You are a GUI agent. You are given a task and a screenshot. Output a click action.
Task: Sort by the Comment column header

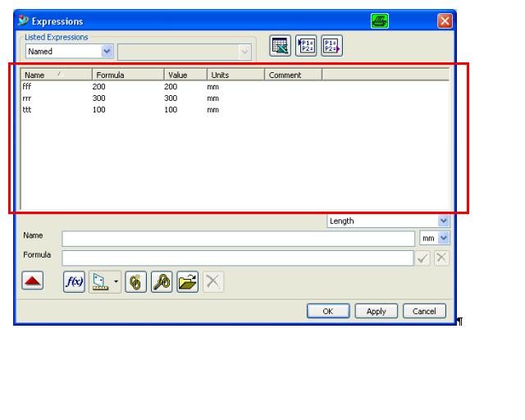coord(294,75)
